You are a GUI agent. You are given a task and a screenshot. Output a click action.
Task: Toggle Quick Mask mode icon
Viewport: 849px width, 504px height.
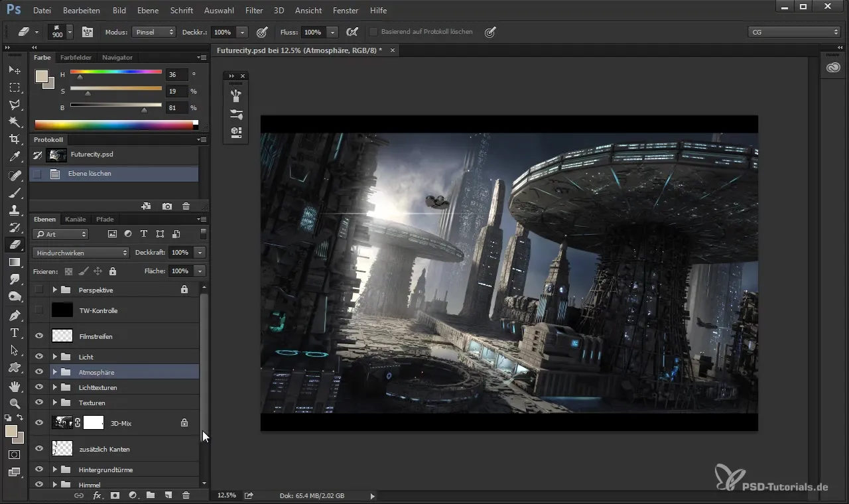point(15,455)
